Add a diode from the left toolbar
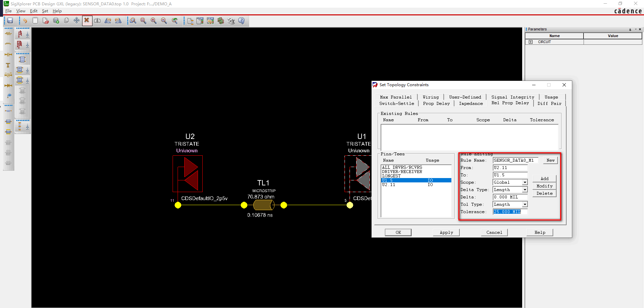 click(8, 86)
